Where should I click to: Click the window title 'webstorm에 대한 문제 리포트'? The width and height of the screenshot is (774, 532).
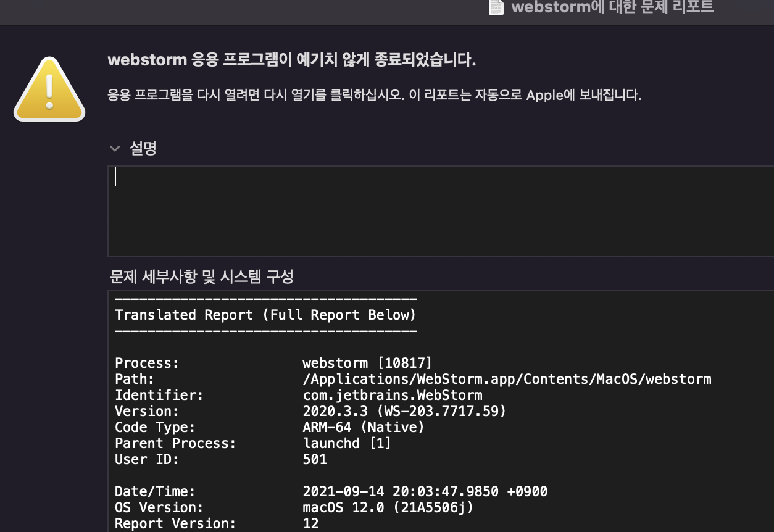(612, 7)
